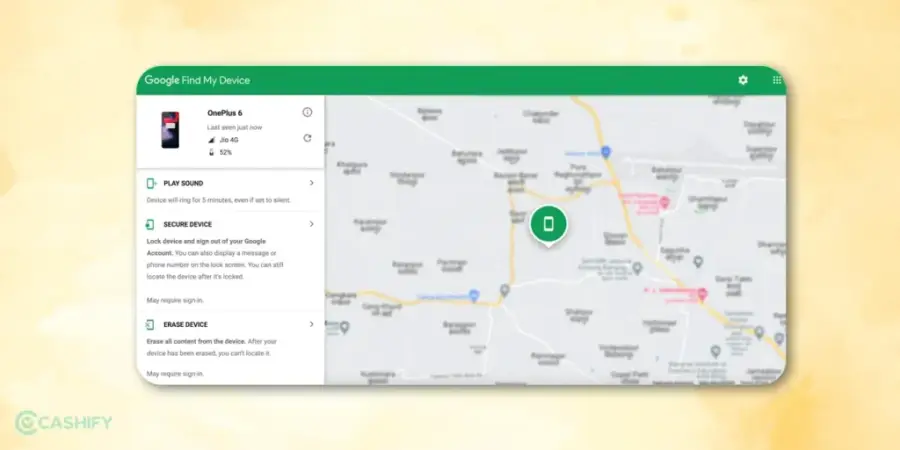
Task: Click the OnePlus 6 device name
Action: (x=227, y=113)
